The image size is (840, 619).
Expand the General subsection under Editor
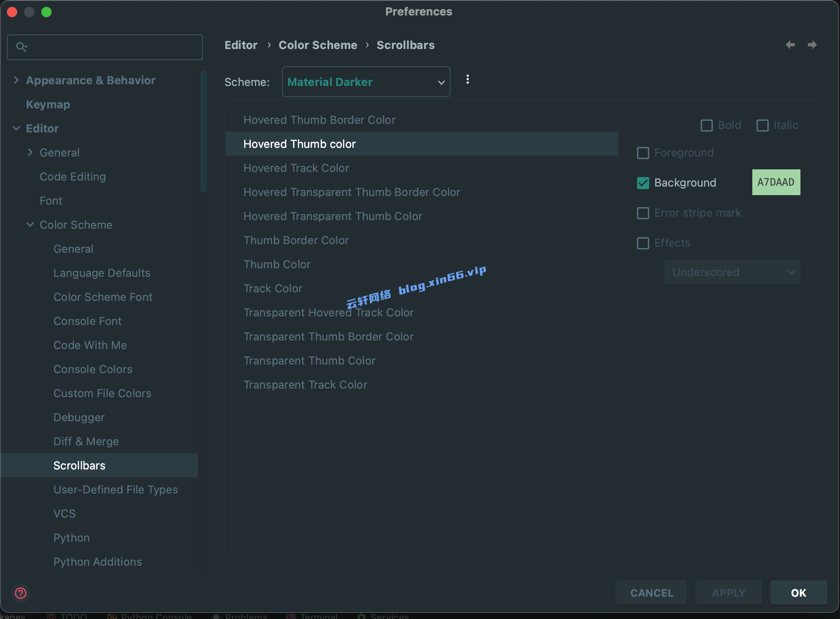pyautogui.click(x=30, y=152)
